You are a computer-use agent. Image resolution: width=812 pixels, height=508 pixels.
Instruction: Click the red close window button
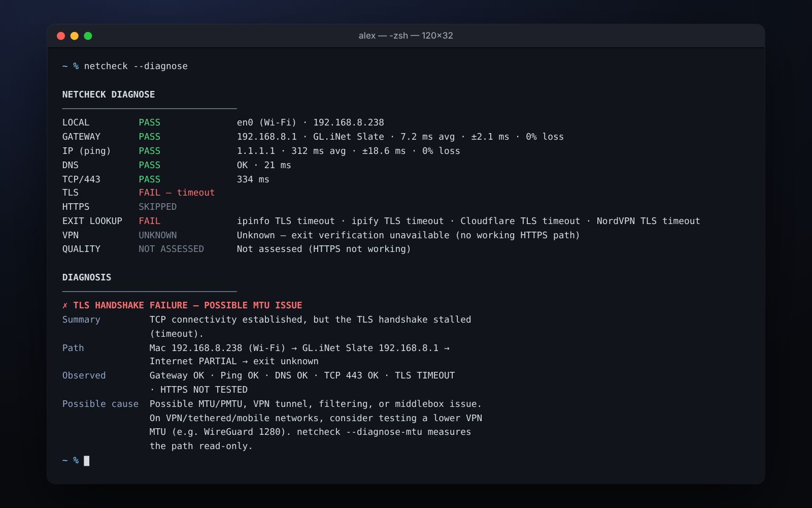(61, 36)
